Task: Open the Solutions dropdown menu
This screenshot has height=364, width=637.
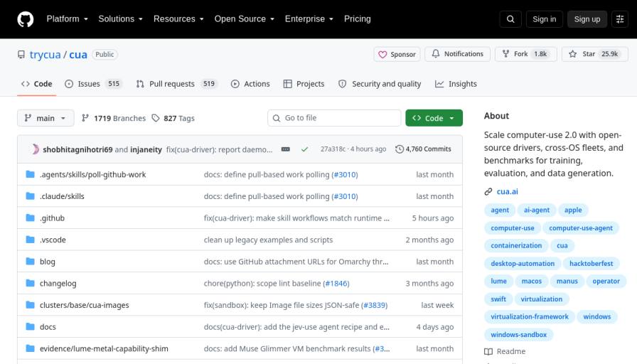Action: click(121, 19)
